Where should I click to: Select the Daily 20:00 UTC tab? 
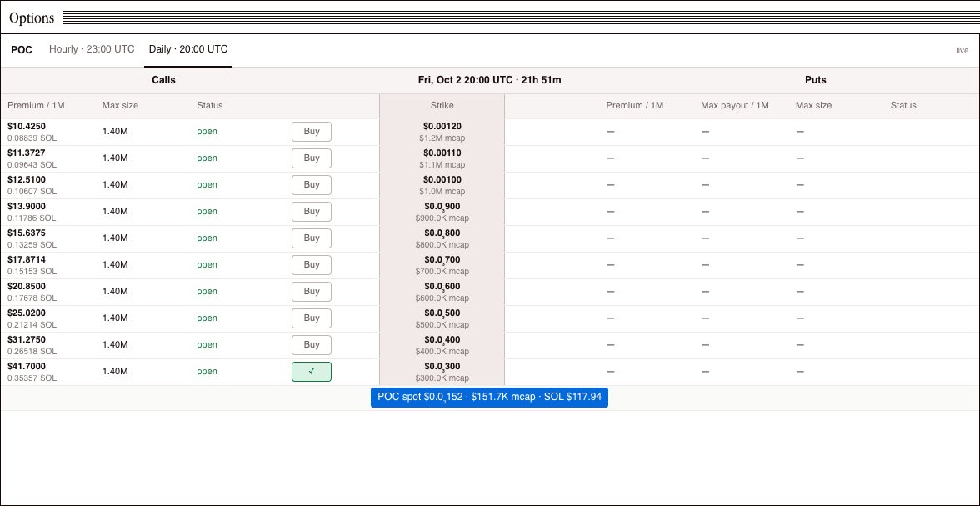click(x=188, y=49)
